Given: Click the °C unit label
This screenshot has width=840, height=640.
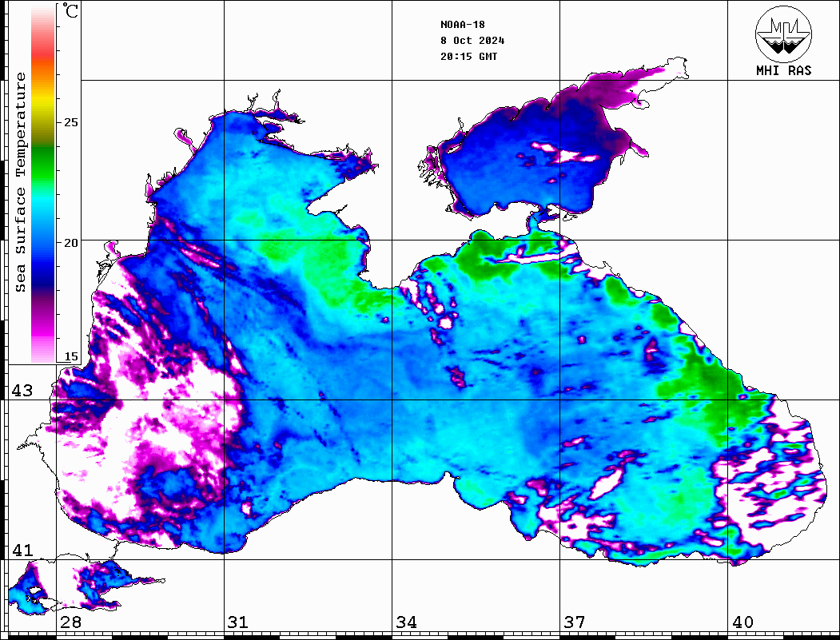Looking at the screenshot, I should (x=70, y=10).
